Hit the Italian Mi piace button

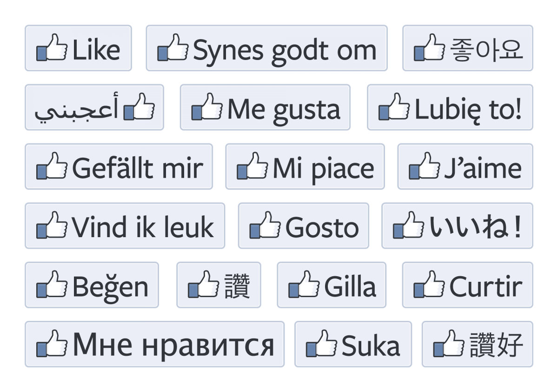point(305,166)
